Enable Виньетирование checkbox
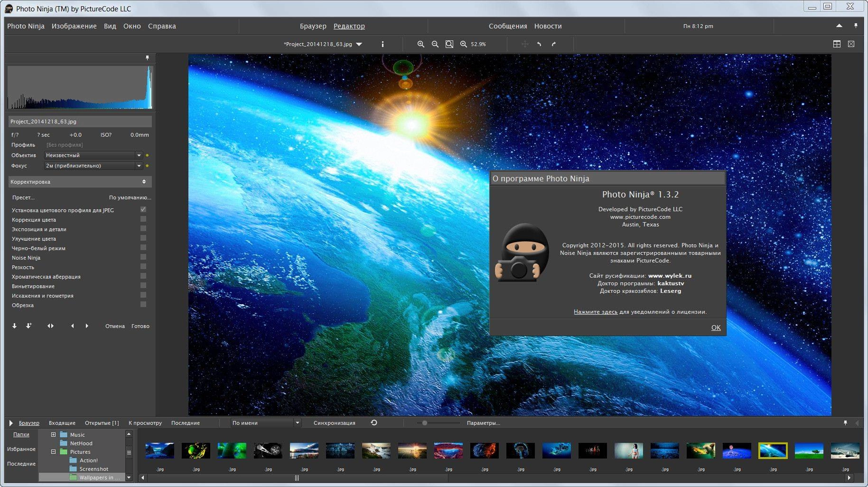This screenshot has width=868, height=487. [x=143, y=286]
